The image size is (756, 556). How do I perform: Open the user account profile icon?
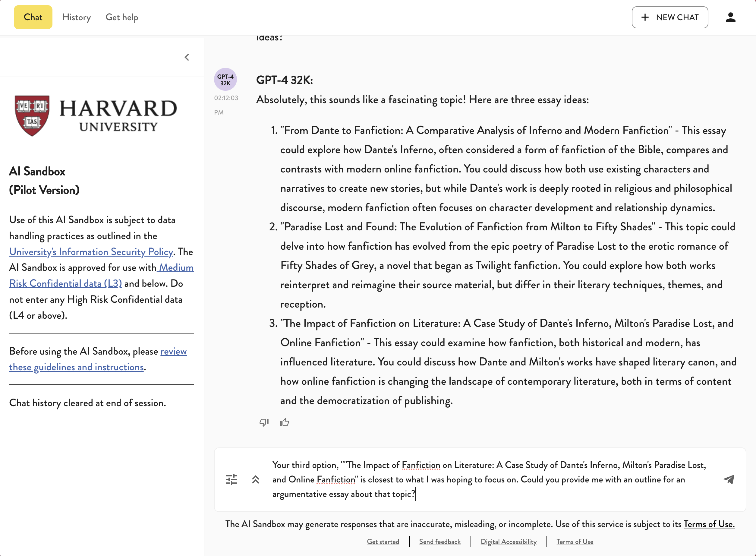click(730, 17)
